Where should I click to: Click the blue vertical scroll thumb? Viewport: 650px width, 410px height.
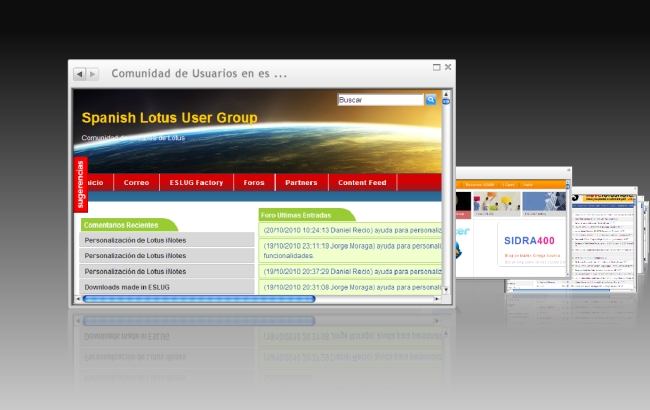coord(446,101)
